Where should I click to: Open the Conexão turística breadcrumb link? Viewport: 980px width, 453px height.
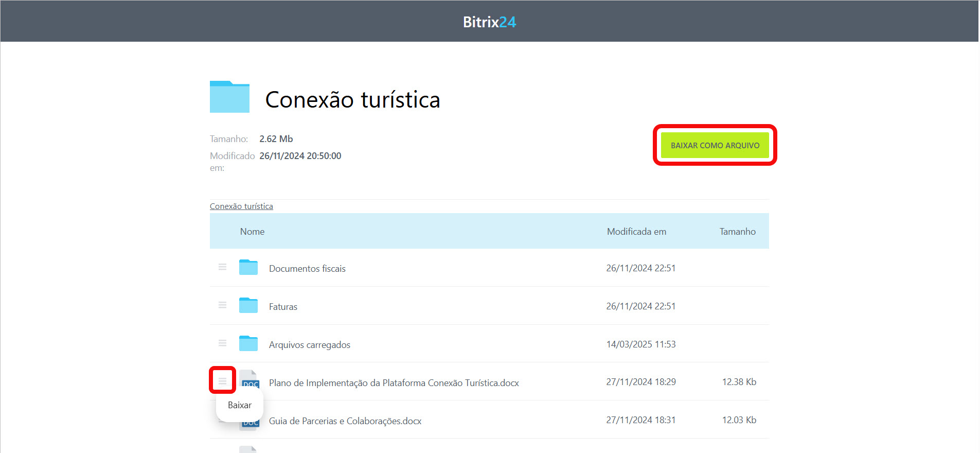[241, 206]
